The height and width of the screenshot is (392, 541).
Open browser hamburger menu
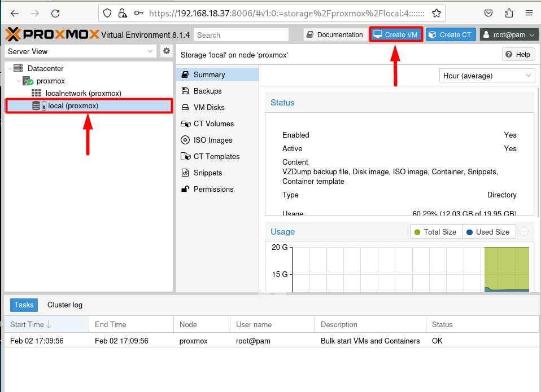(529, 13)
